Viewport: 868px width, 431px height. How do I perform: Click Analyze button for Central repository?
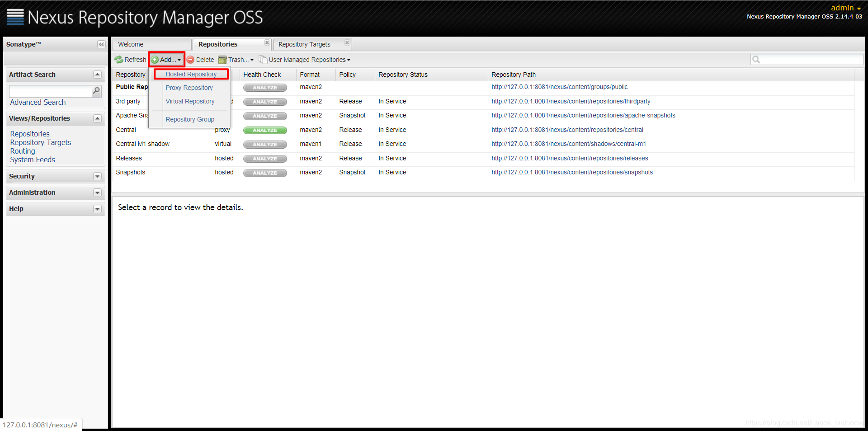coord(265,130)
